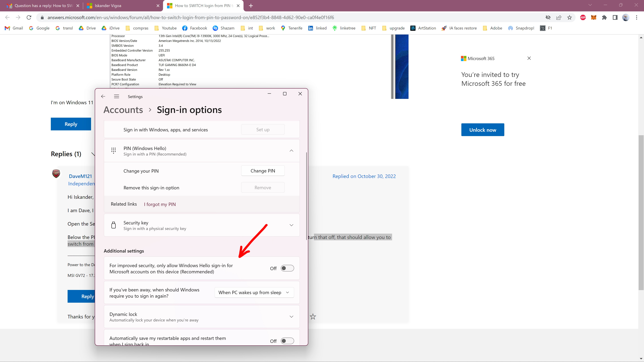
Task: Open the linked LinkedIn bookmark
Action: click(317, 28)
